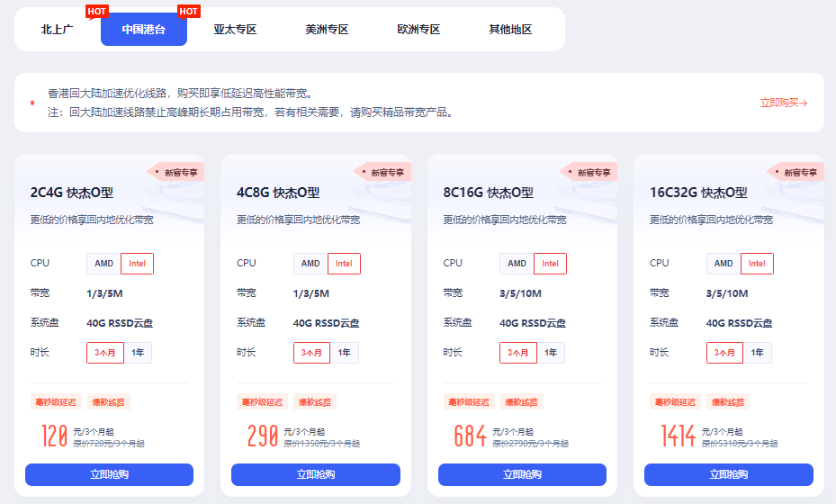Choose AMD CPU for 2C4G plan
The height and width of the screenshot is (504, 836).
pyautogui.click(x=104, y=264)
